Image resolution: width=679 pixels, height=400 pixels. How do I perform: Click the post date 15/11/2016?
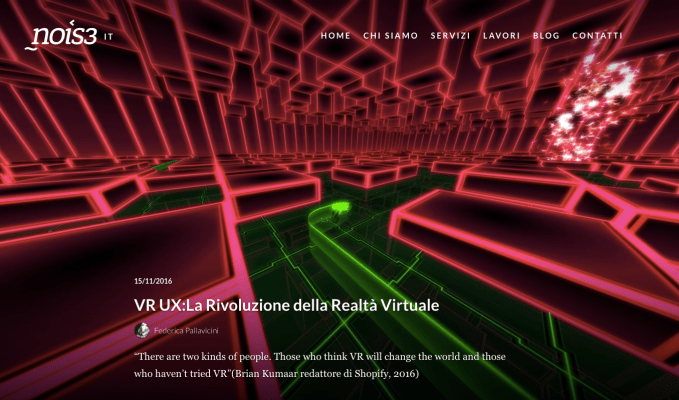[x=153, y=281]
